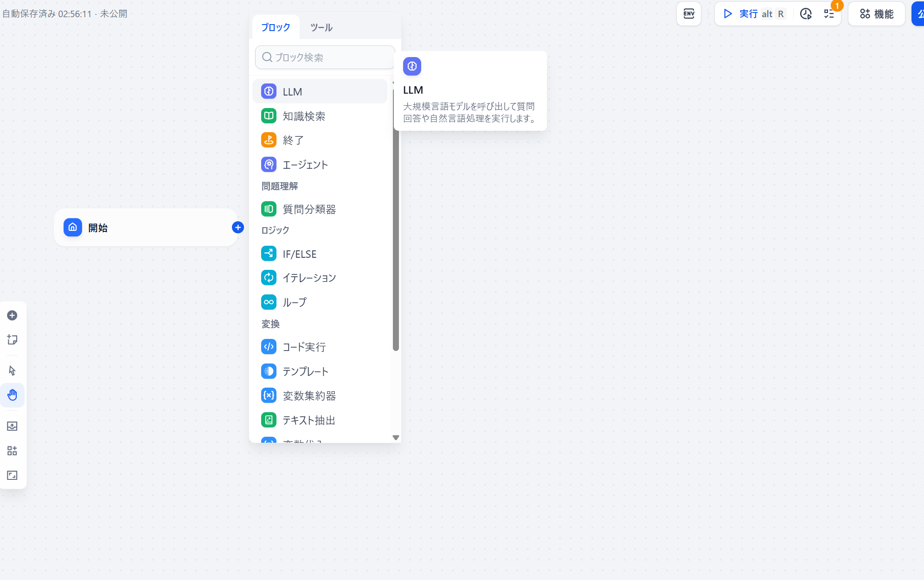Toggle hand pan mode icon
Image resolution: width=924 pixels, height=580 pixels.
13,395
